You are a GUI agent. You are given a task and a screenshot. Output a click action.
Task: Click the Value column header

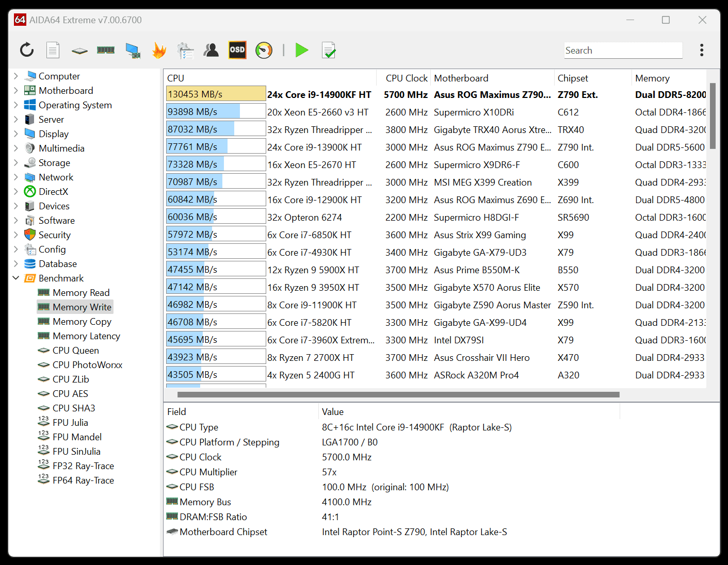469,411
